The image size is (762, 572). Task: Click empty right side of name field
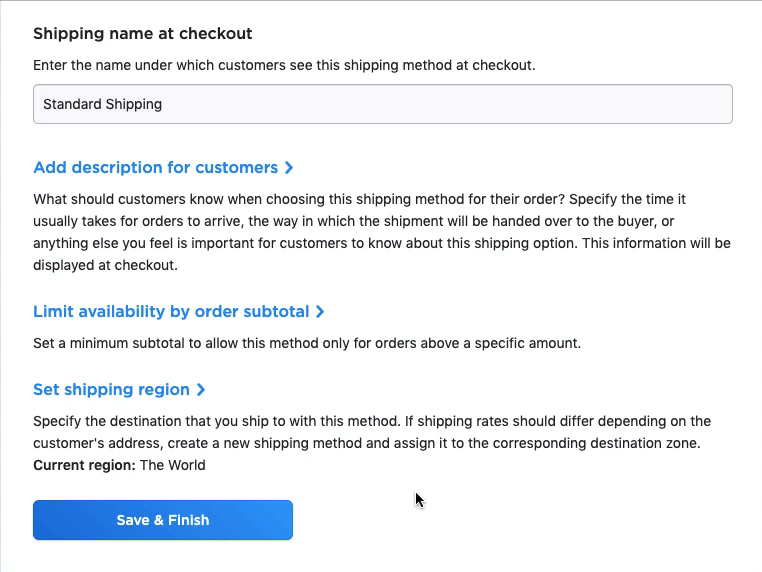[600, 104]
